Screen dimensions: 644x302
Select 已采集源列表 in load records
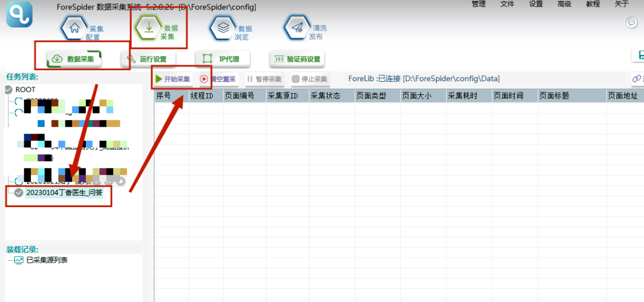coord(47,260)
